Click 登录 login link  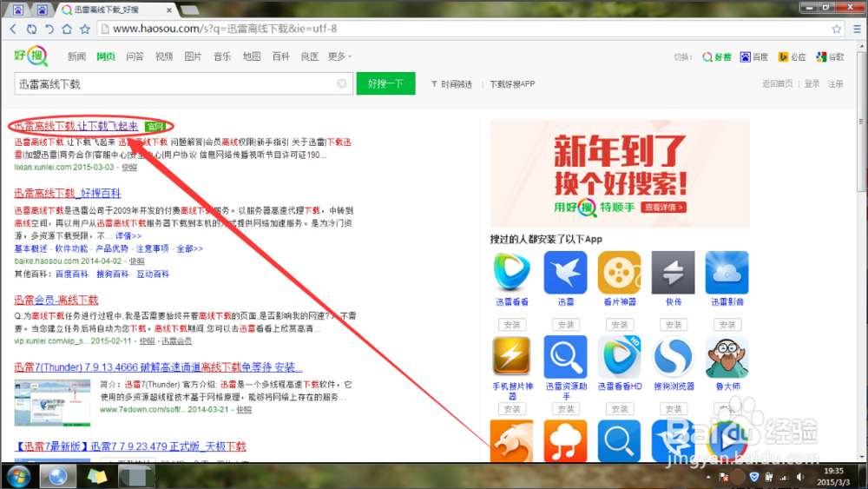(812, 84)
